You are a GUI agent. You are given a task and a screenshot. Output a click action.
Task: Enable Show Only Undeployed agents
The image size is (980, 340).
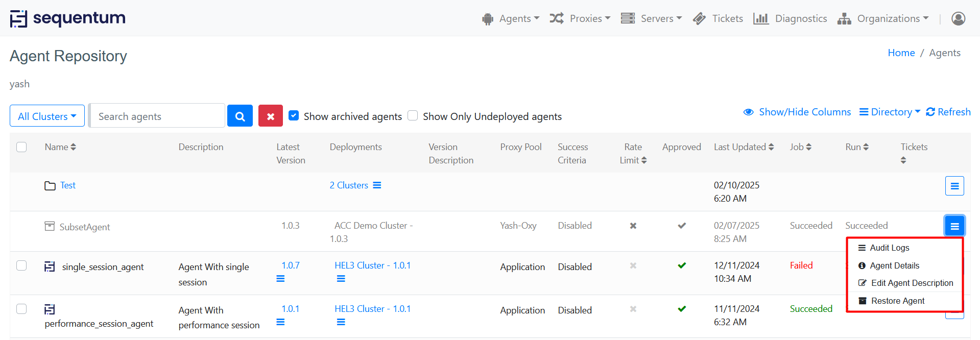tap(413, 115)
